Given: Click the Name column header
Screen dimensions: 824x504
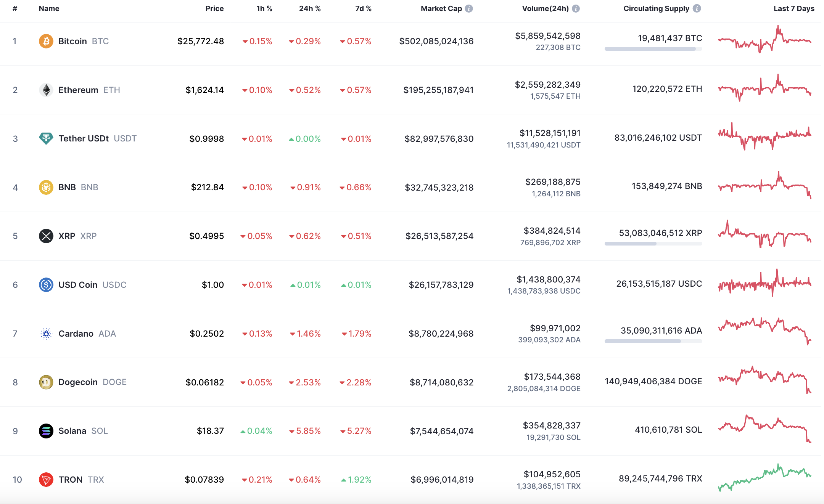Looking at the screenshot, I should coord(49,8).
